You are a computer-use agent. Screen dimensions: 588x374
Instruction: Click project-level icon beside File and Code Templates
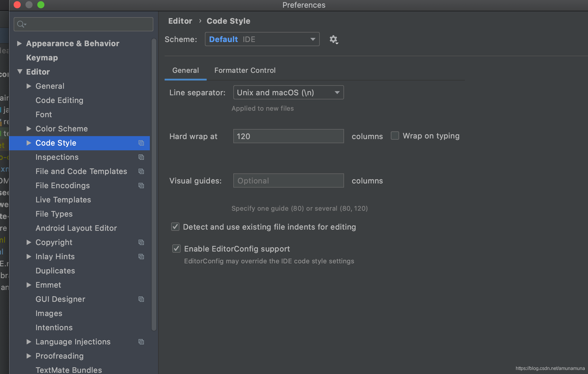point(141,171)
